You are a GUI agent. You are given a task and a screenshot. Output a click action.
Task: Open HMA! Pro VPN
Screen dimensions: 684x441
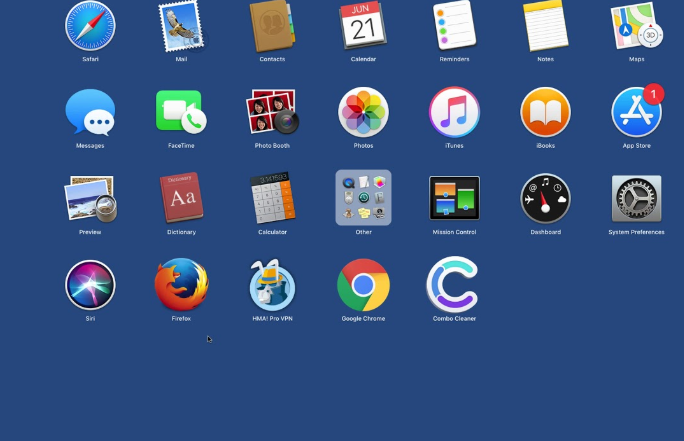(272, 285)
